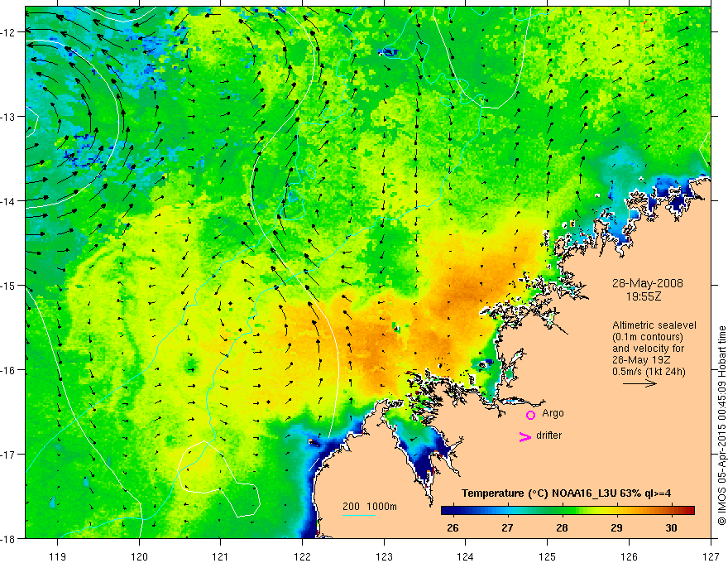Screen dimensions: 728x563
Task: Click latitude axis label -15
Action: 9,285
